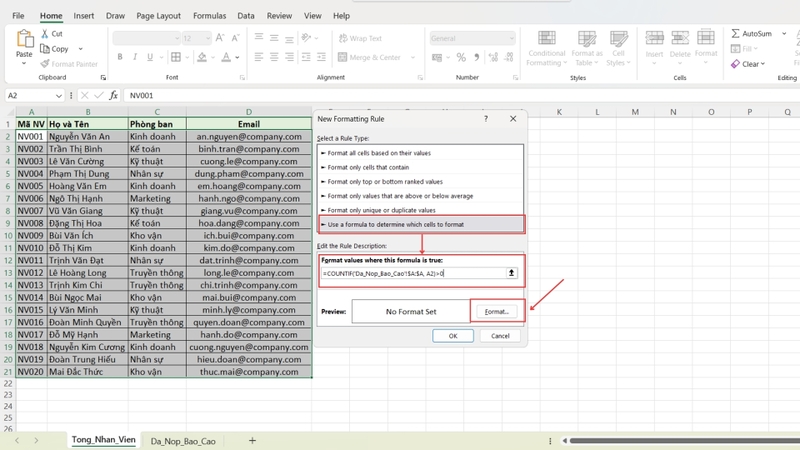Image resolution: width=800 pixels, height=450 pixels.
Task: Expand the Paste options arrow
Action: [x=23, y=63]
